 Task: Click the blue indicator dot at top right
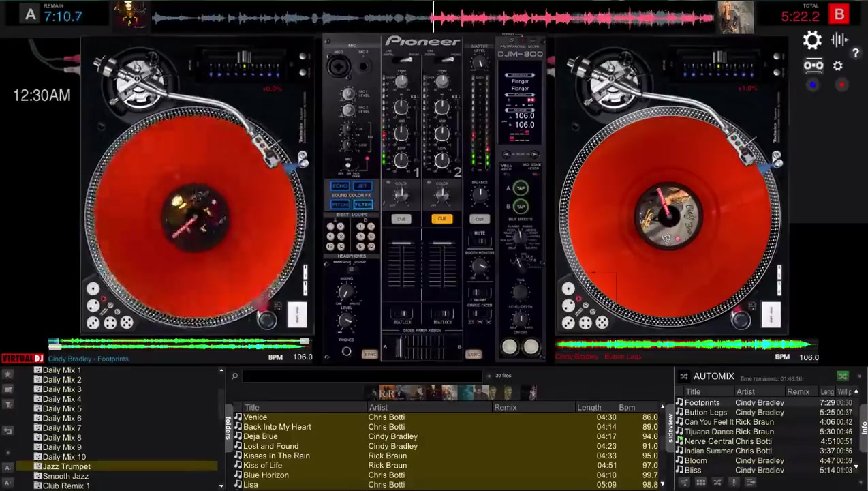coord(813,85)
